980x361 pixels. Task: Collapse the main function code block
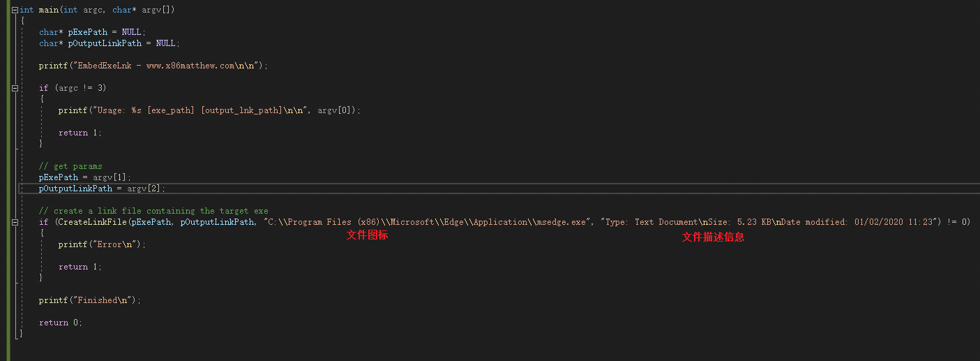click(15, 10)
